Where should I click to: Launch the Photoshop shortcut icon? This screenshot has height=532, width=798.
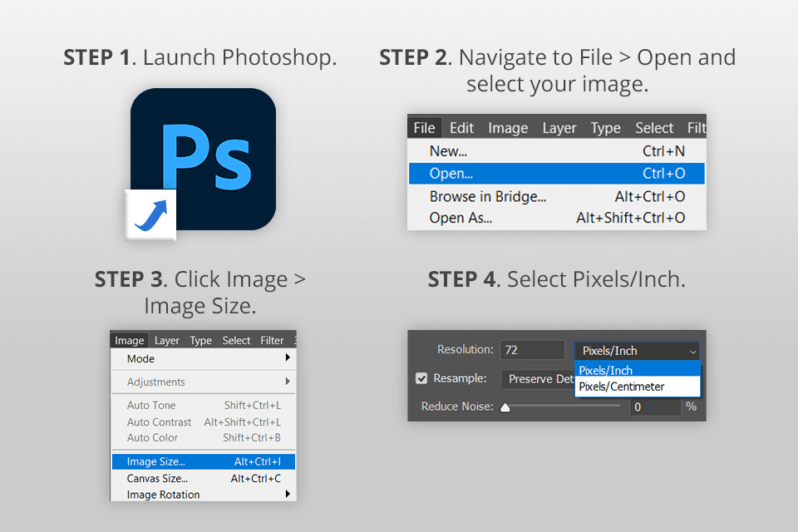203,160
